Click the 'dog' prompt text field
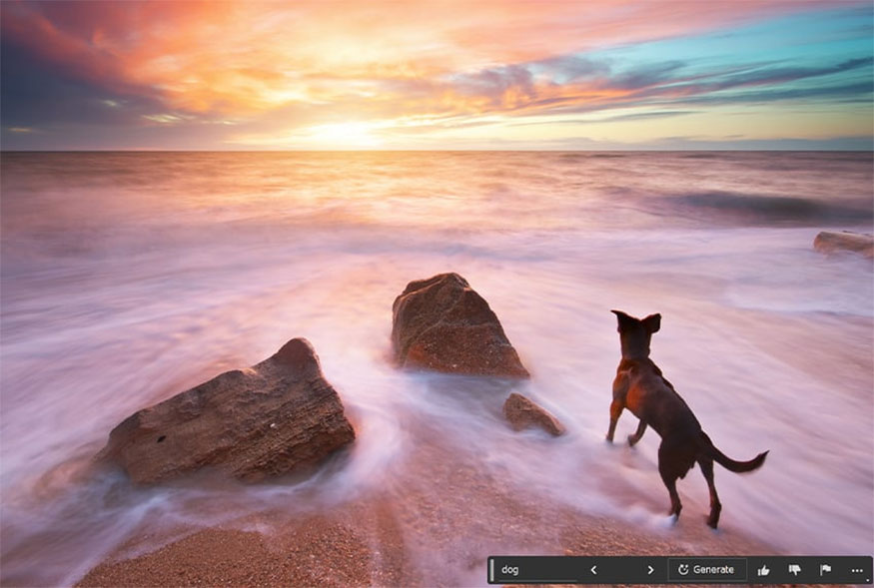This screenshot has height=588, width=874. tap(538, 570)
